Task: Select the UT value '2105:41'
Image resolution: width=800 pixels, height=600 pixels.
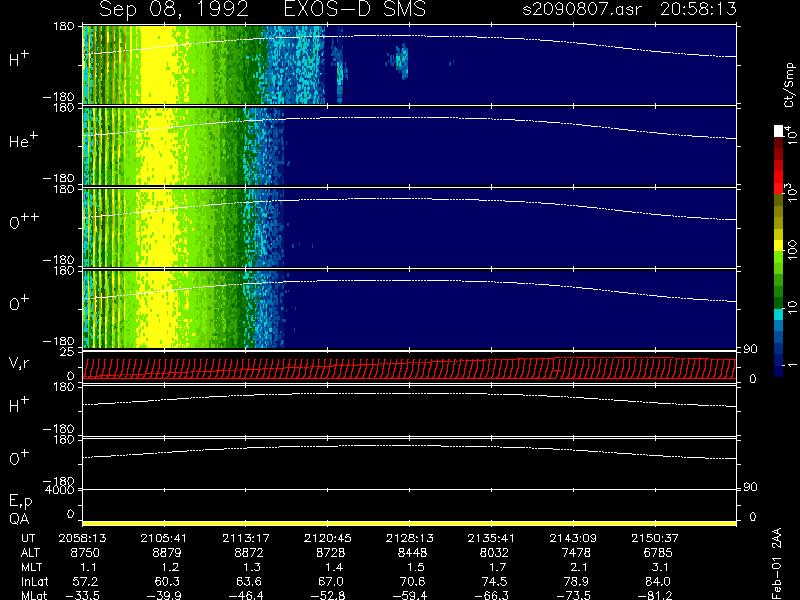Action: tap(164, 538)
